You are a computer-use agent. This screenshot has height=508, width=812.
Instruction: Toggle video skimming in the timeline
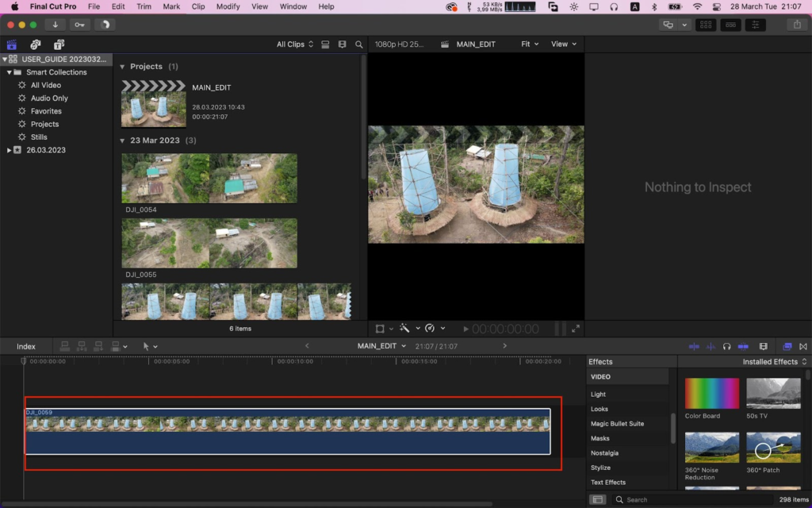694,346
